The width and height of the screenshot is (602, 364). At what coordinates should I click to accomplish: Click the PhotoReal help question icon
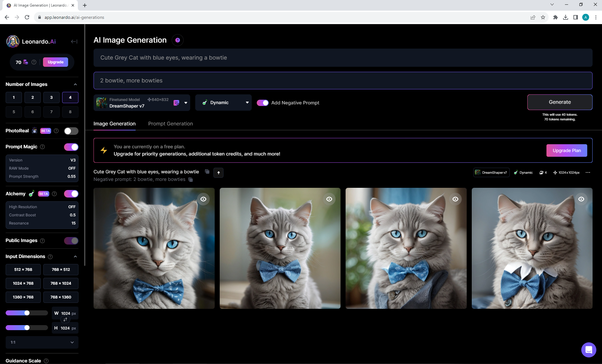point(56,131)
